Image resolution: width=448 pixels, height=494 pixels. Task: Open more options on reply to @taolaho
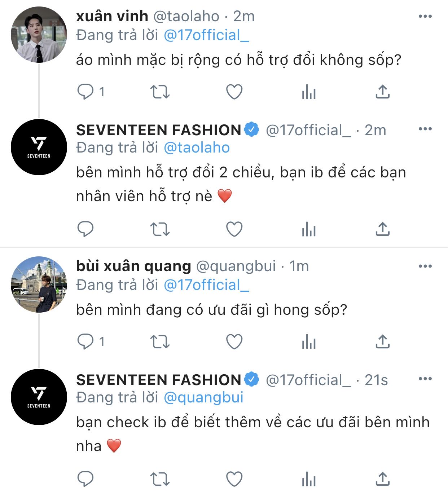(425, 129)
